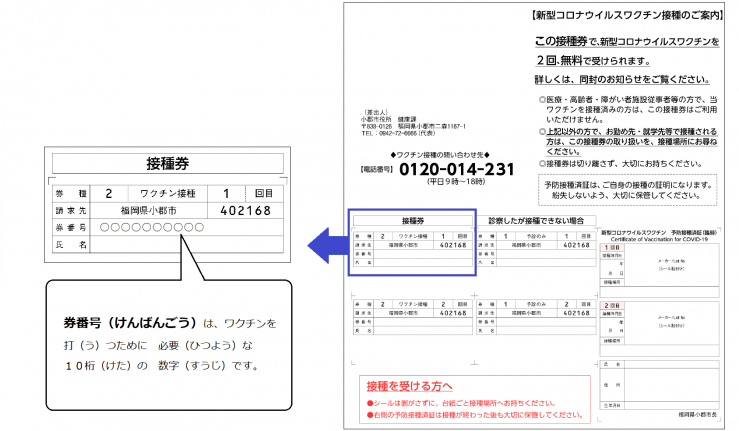Click the phone number 0120-014-231
The image size is (739, 431).
coord(443,169)
